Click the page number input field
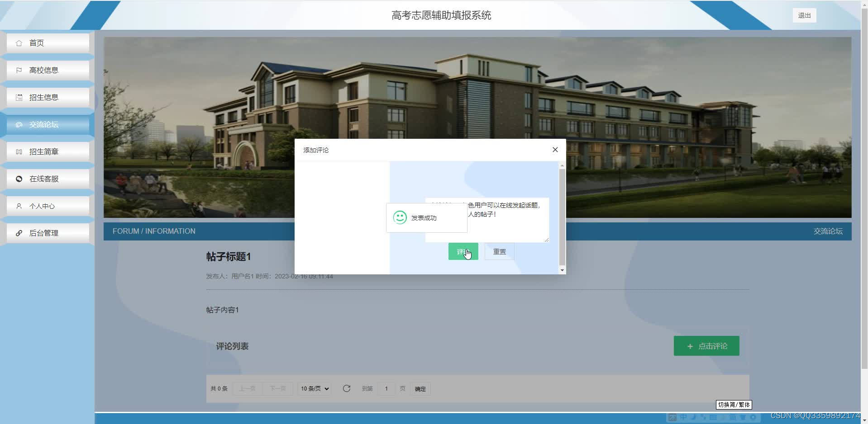The image size is (868, 424). click(386, 389)
